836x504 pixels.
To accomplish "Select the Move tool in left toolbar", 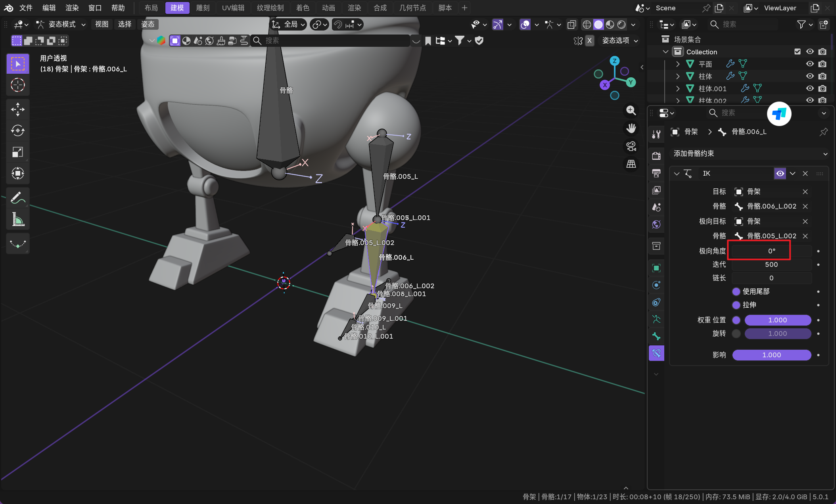I will (x=18, y=109).
